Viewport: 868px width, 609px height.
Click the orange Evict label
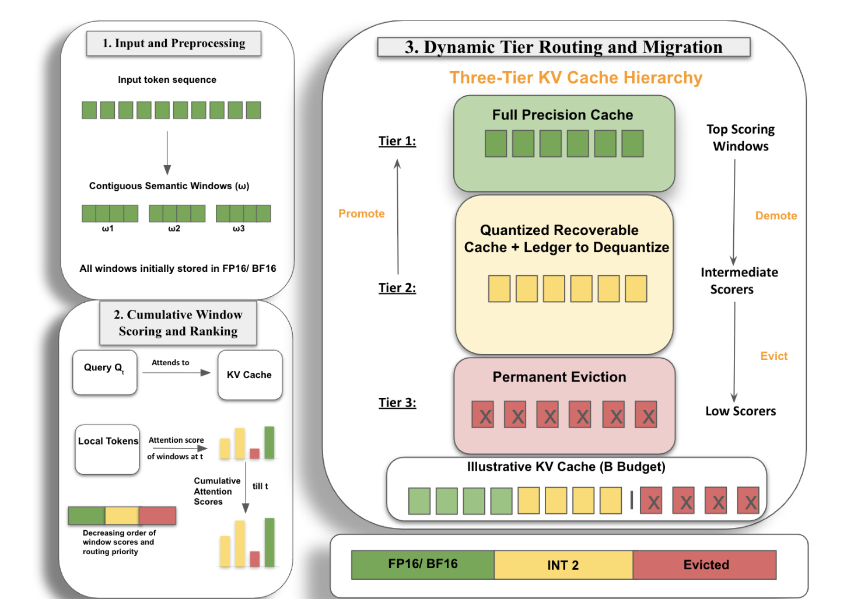click(x=774, y=356)
